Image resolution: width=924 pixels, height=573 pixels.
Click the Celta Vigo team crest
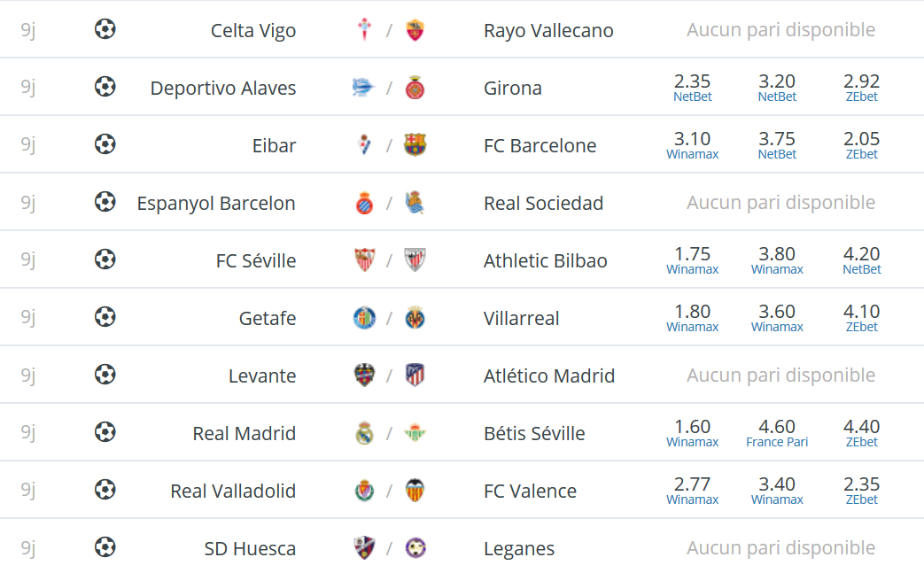[365, 29]
